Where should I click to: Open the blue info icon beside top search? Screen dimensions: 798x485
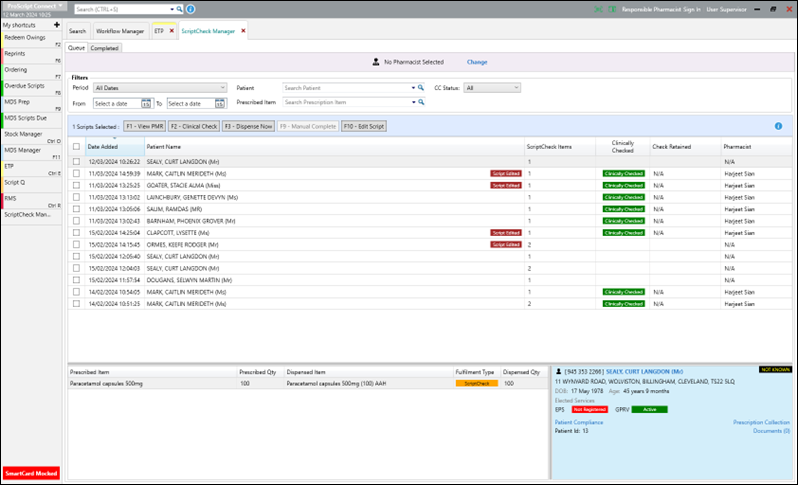(x=190, y=9)
